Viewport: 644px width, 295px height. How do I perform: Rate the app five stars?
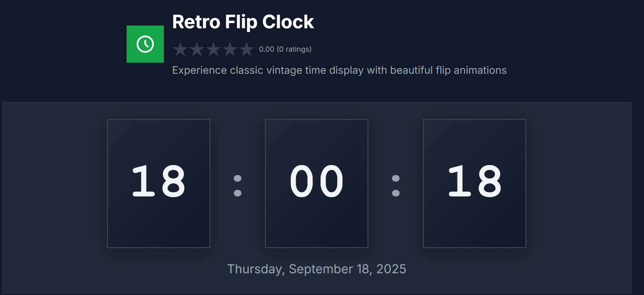tap(247, 49)
